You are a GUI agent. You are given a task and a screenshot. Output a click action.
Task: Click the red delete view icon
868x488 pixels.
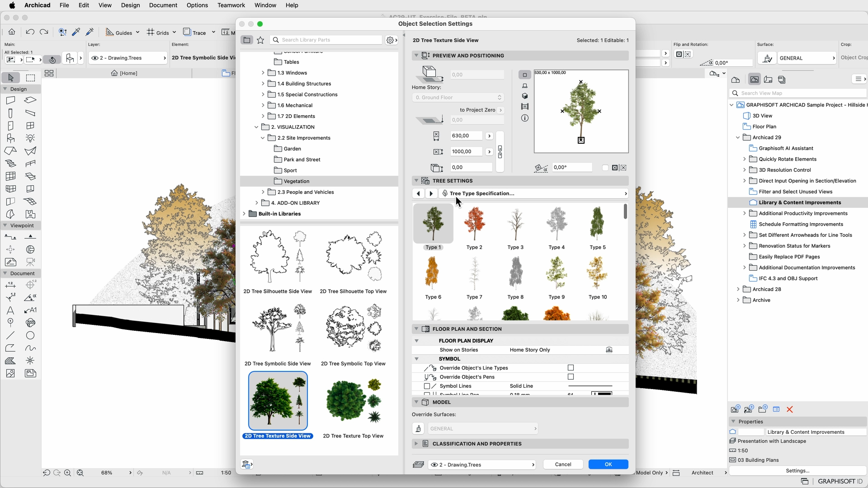tap(790, 409)
